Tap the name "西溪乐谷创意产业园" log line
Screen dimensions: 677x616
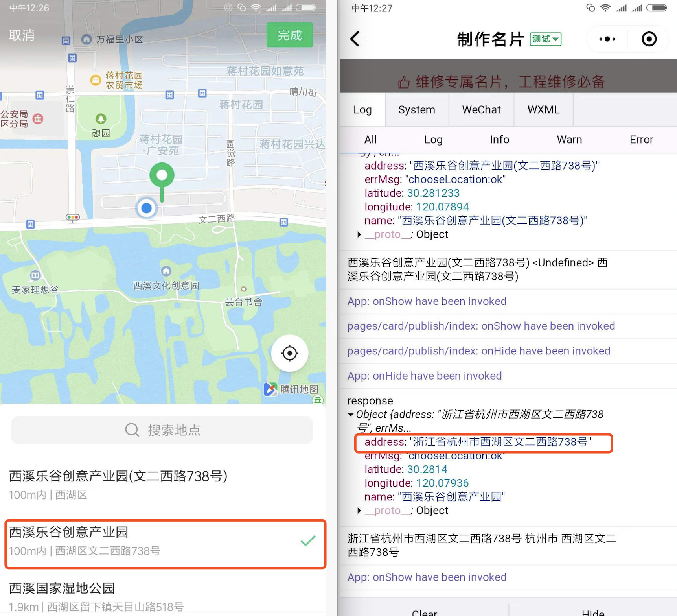(x=434, y=497)
